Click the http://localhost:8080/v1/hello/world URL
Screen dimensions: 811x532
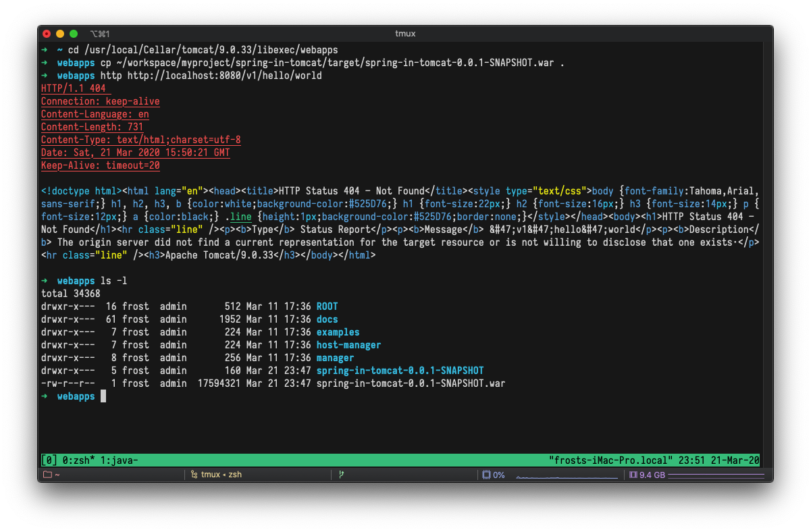(225, 76)
